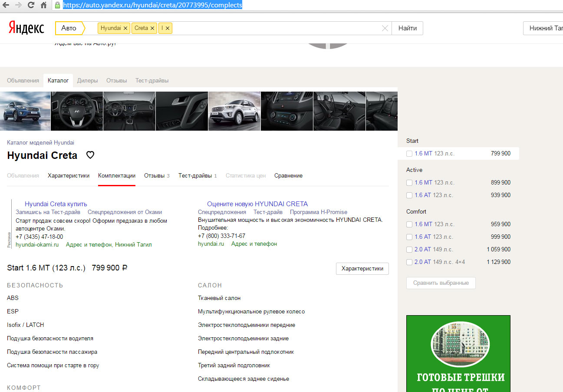This screenshot has width=563, height=392.
Task: Clear the search field with X icon
Action: (x=385, y=28)
